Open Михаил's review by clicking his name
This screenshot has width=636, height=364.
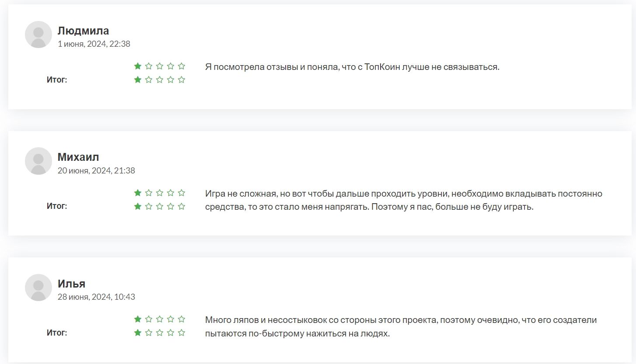point(78,156)
